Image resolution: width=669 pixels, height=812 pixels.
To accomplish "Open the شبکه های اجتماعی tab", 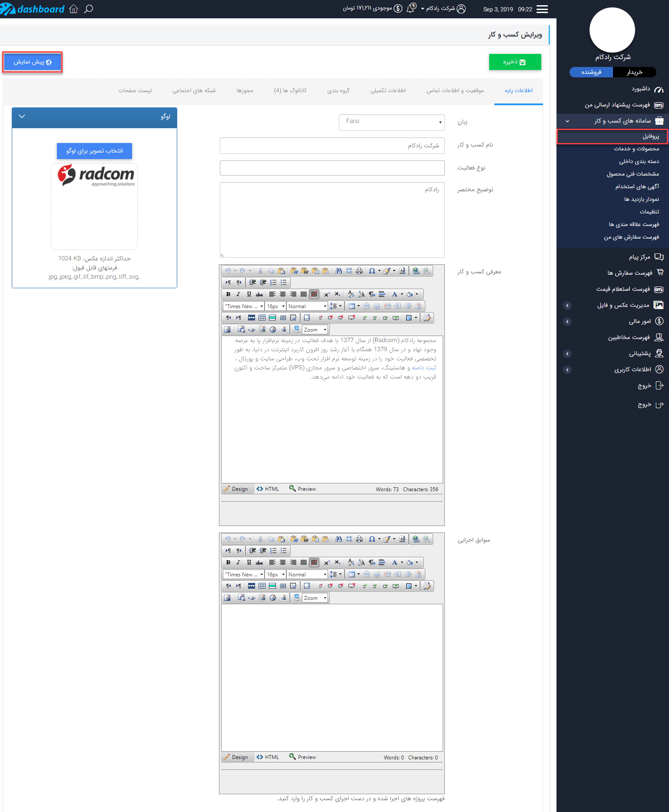I will [x=194, y=90].
